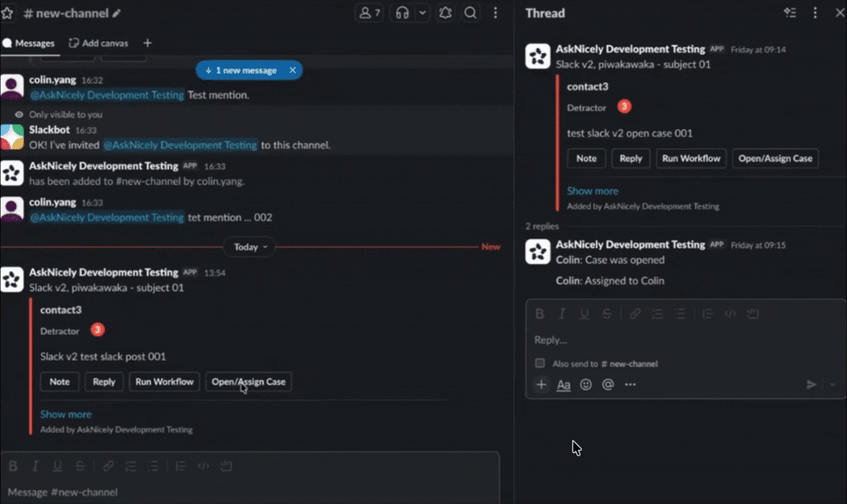Open Slackbot's avatar
Image resolution: width=847 pixels, height=504 pixels.
12,136
